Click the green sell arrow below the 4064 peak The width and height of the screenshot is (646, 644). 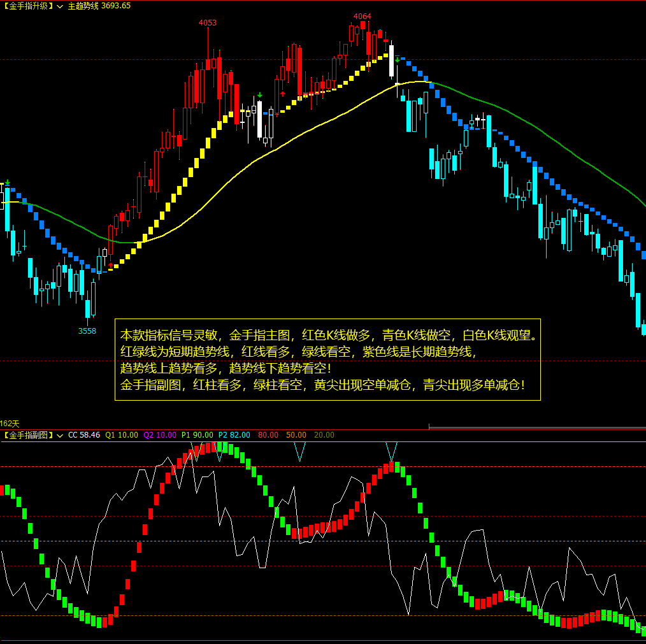tap(398, 60)
